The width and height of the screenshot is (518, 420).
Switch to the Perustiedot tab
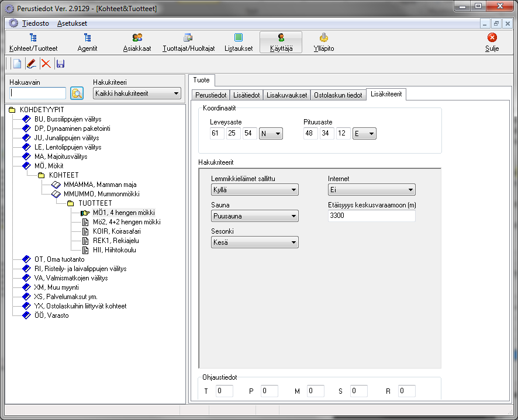point(211,95)
